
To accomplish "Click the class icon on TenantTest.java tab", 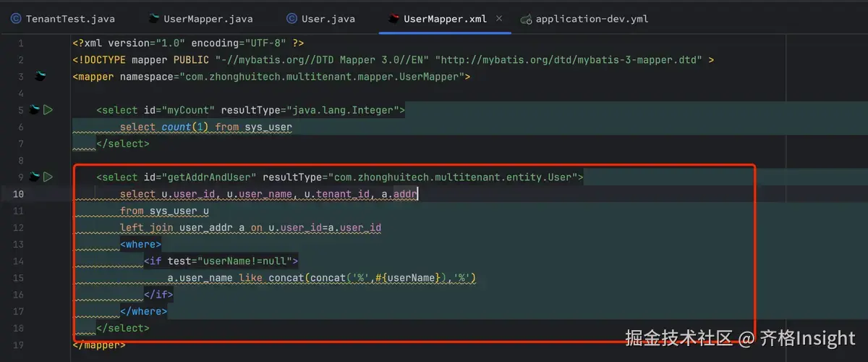I will point(15,19).
